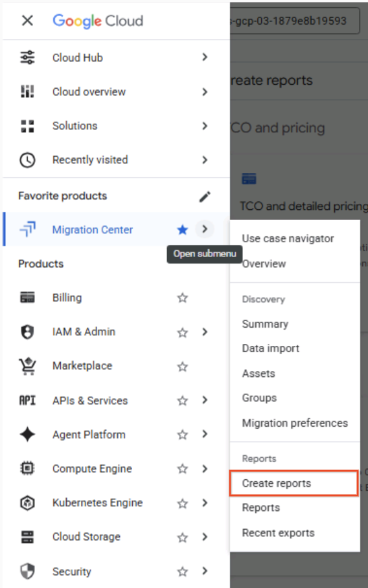Open the Google Cloud logo home link
Screen dimensions: 368x588
point(98,21)
